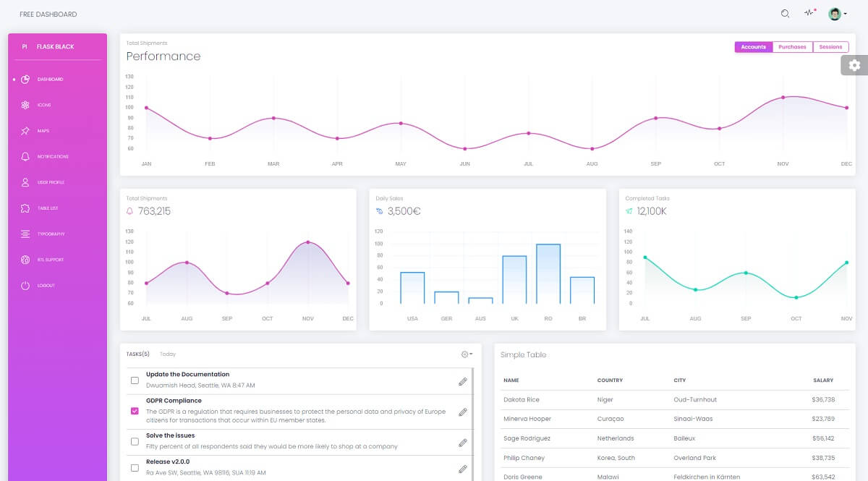Open the activity notifications icon

(x=809, y=13)
